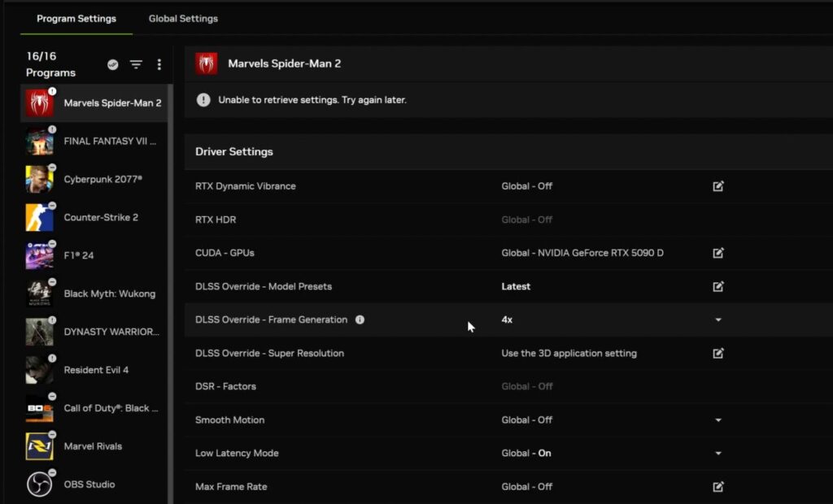Edit the RTX Dynamic Vibrance setting
The image size is (833, 504).
pos(718,186)
